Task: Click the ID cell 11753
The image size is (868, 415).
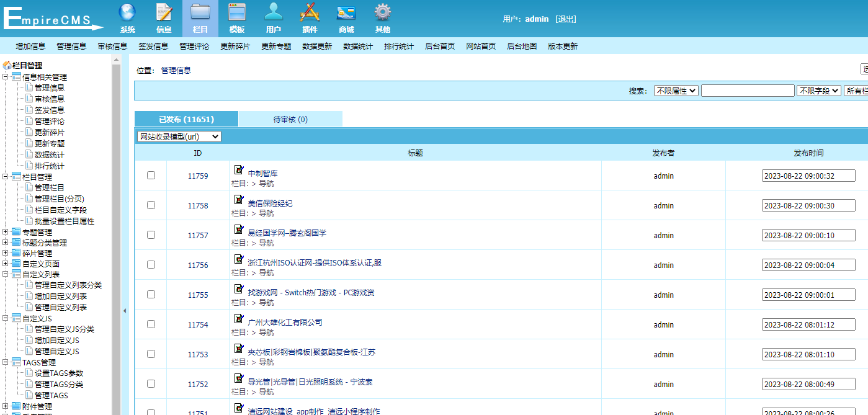Action: (x=198, y=354)
